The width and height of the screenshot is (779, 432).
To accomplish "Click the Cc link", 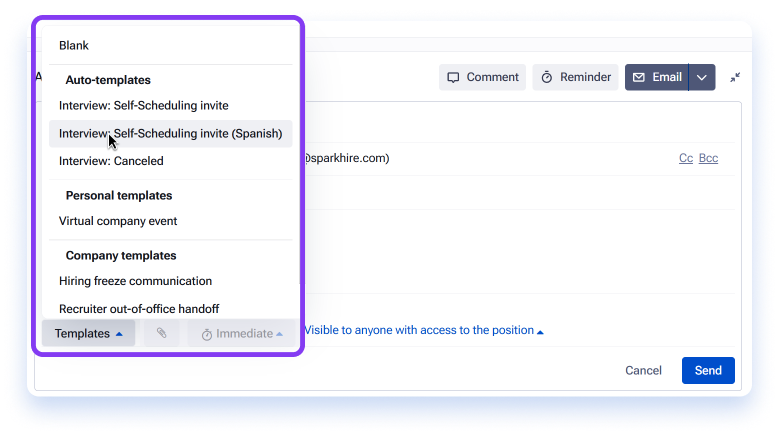I will tap(686, 158).
